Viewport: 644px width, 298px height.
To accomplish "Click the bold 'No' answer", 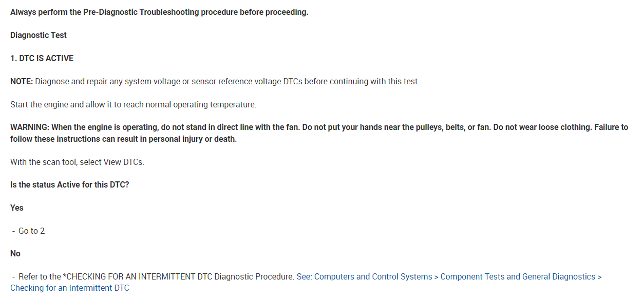I will click(15, 253).
